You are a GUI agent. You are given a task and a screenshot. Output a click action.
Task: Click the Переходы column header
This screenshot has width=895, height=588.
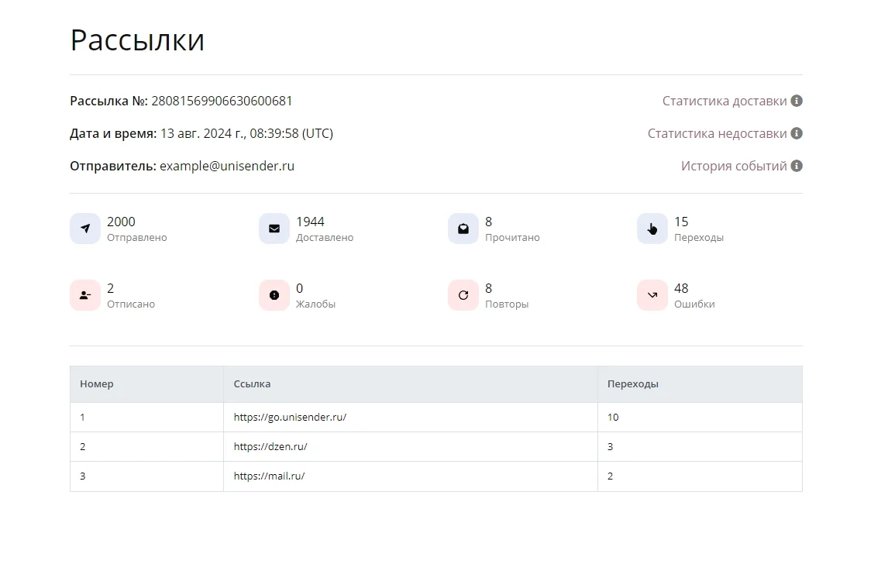tap(632, 383)
